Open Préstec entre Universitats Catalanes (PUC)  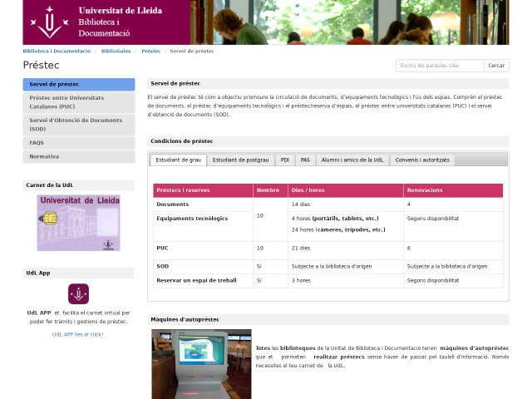(78, 101)
